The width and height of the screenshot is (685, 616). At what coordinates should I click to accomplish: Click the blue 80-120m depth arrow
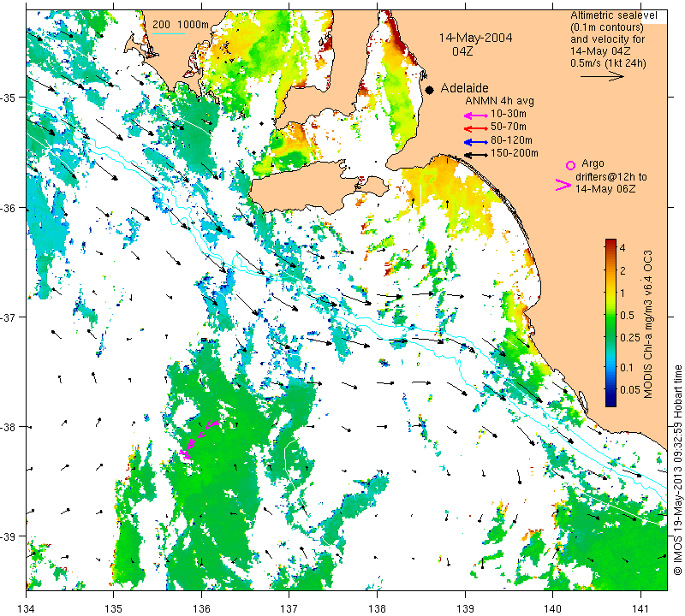pos(475,142)
